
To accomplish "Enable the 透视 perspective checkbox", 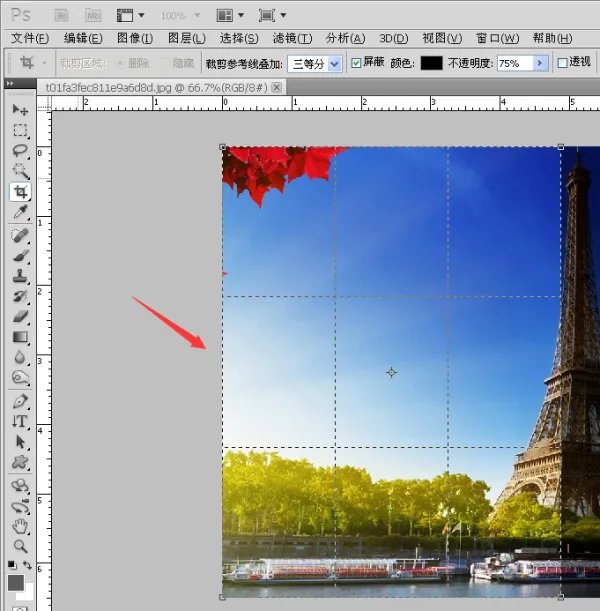I will [562, 62].
